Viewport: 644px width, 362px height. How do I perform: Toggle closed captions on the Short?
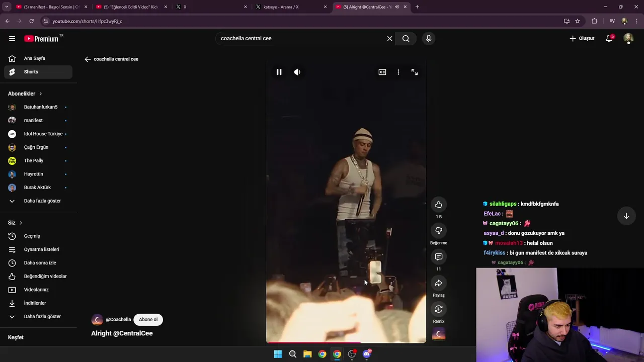click(382, 72)
